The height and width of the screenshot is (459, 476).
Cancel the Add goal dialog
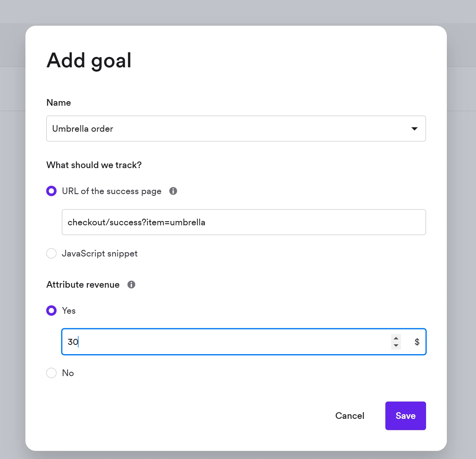(350, 416)
